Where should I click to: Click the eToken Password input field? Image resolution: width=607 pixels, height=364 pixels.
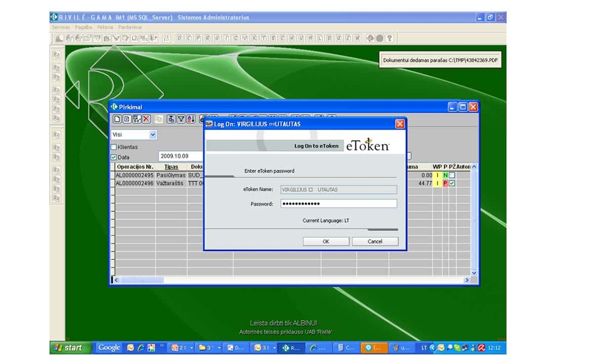pyautogui.click(x=338, y=204)
